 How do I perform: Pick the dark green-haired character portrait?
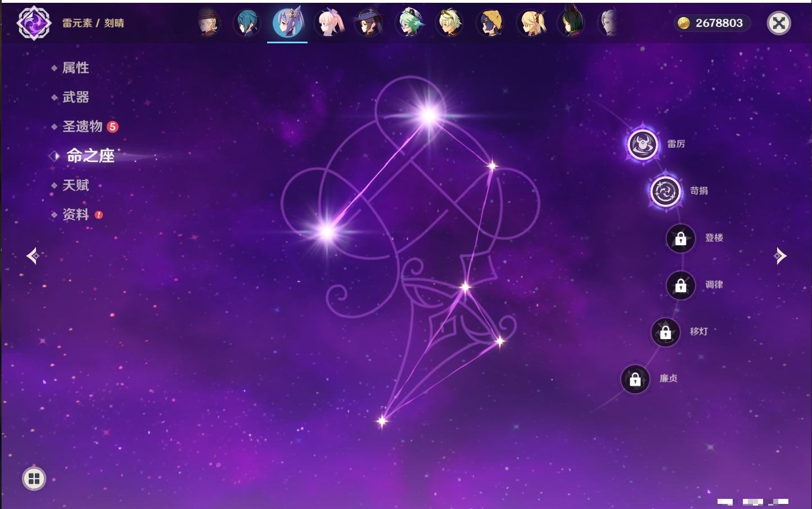[571, 23]
